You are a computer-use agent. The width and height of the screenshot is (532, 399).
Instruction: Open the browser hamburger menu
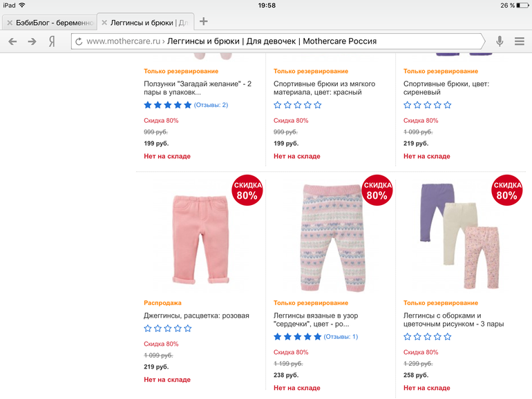click(520, 41)
